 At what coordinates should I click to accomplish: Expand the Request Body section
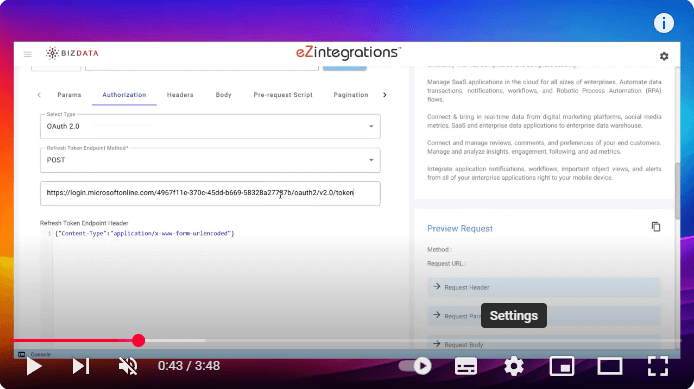click(x=544, y=344)
